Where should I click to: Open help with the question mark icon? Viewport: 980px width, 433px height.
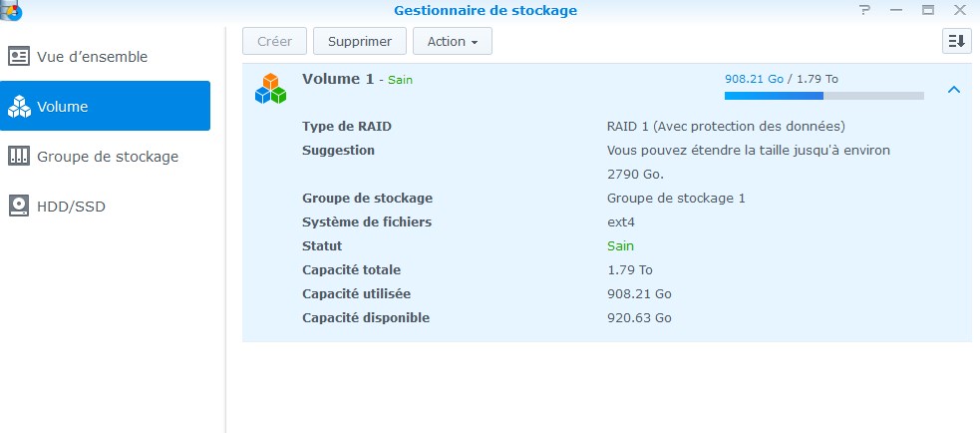pos(864,9)
